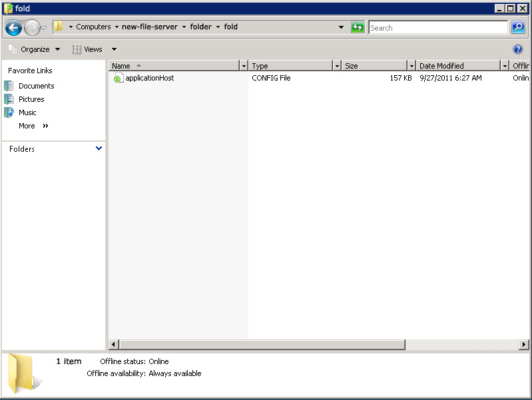The width and height of the screenshot is (532, 400).
Task: Click in the Search input field
Action: coord(438,27)
